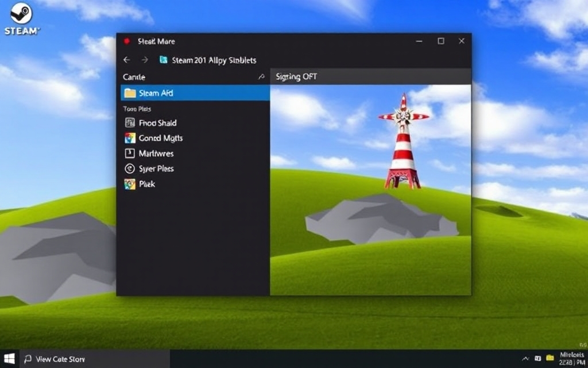The image size is (588, 368).
Task: Click the icon beside Fhod Shald
Action: point(130,122)
